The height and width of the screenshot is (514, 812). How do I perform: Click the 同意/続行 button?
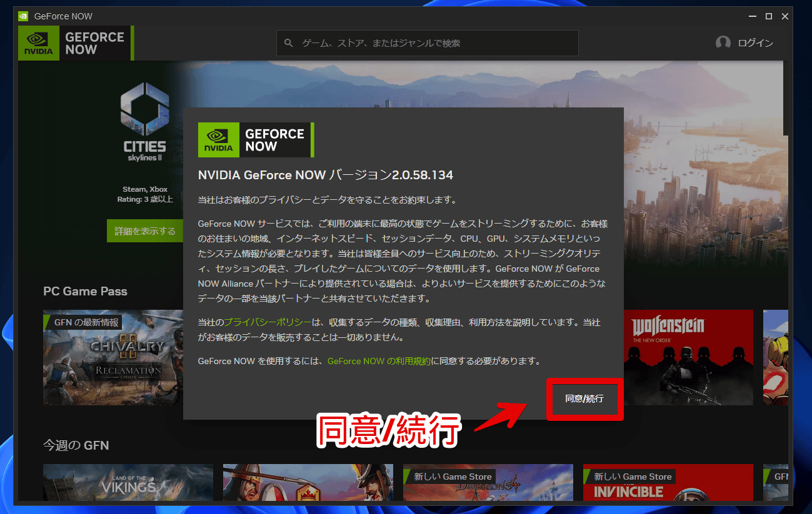(584, 398)
